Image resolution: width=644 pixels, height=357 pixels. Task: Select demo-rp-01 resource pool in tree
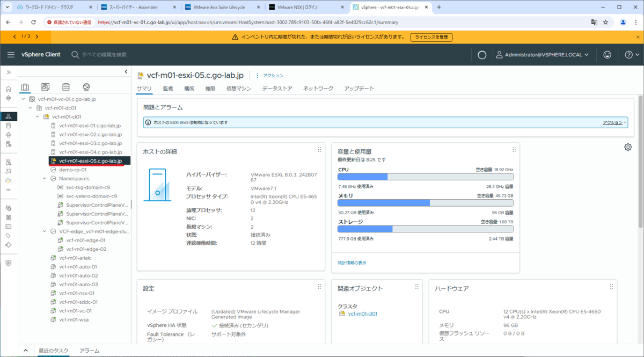pos(72,170)
